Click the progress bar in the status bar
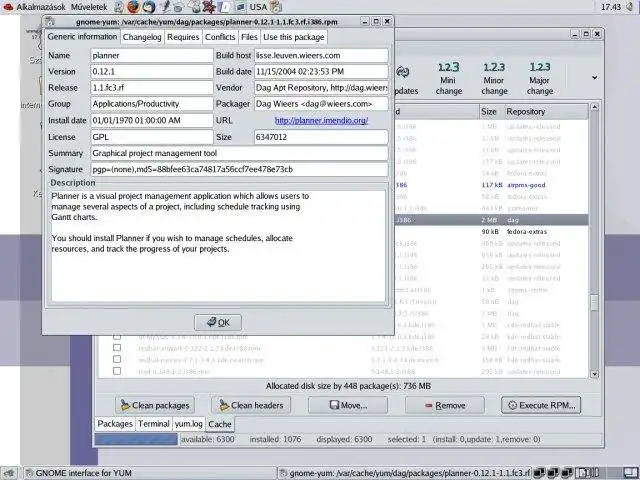This screenshot has height=480, width=640. pyautogui.click(x=136, y=440)
